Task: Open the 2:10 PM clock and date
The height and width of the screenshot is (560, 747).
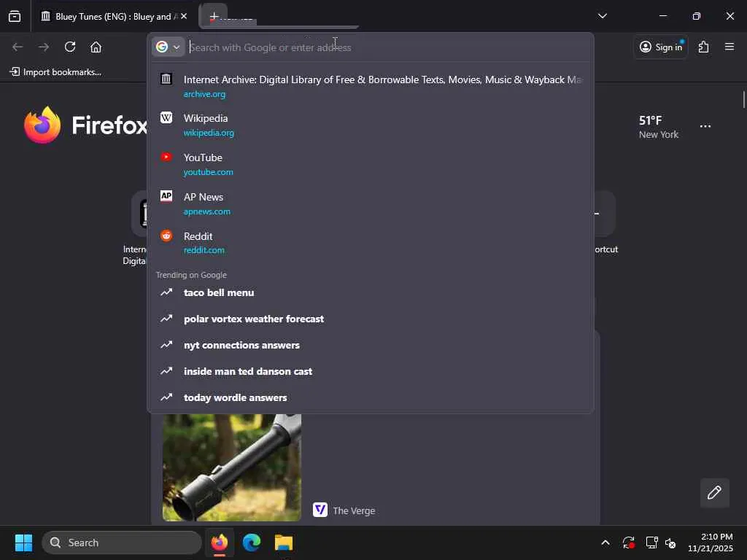Action: pyautogui.click(x=711, y=542)
